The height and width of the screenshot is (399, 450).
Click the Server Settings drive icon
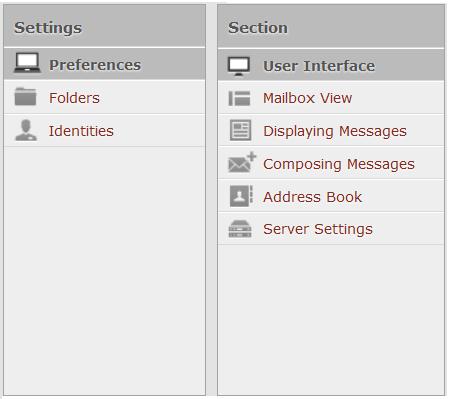pyautogui.click(x=240, y=229)
